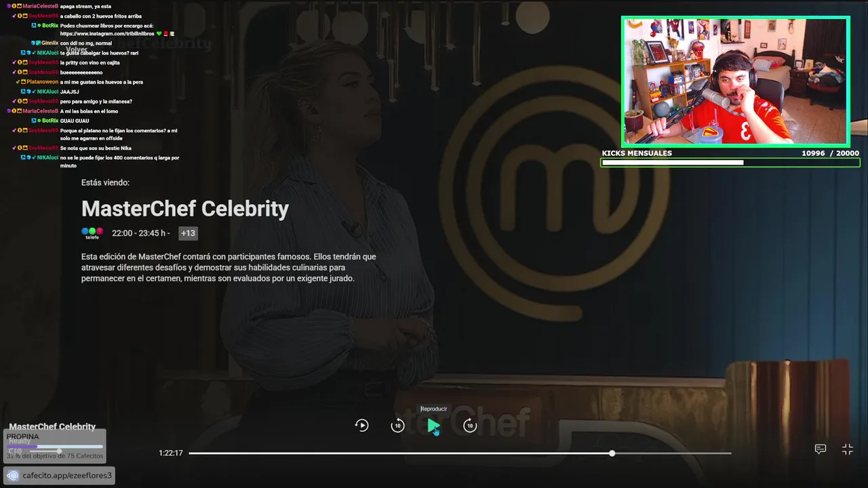Click the large MasterChef Celebrity title
Image resolution: width=868 pixels, height=488 pixels.
(x=185, y=209)
